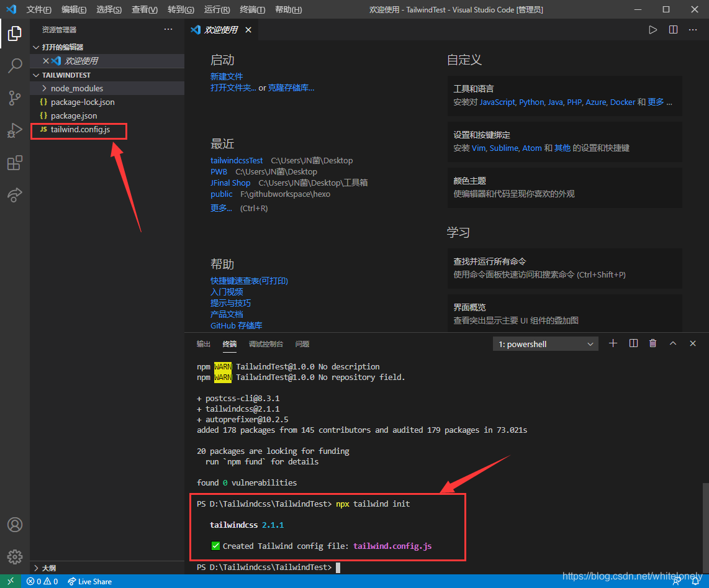Switch to the 输出 panel tab
709x588 pixels.
point(204,344)
